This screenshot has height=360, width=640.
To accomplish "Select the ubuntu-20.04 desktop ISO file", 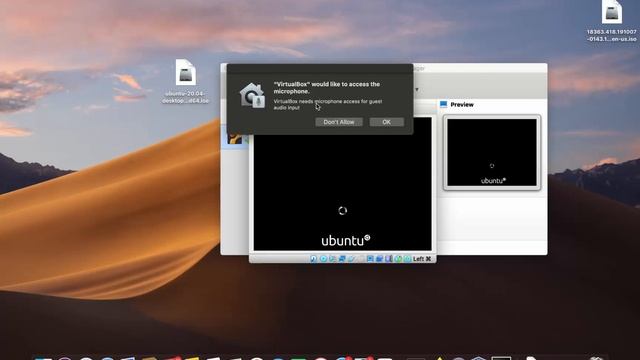I will (x=186, y=81).
